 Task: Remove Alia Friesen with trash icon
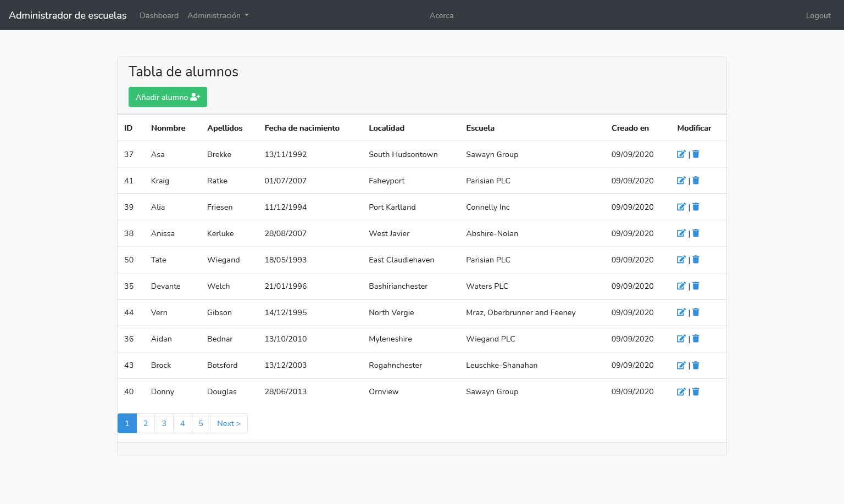coord(696,207)
